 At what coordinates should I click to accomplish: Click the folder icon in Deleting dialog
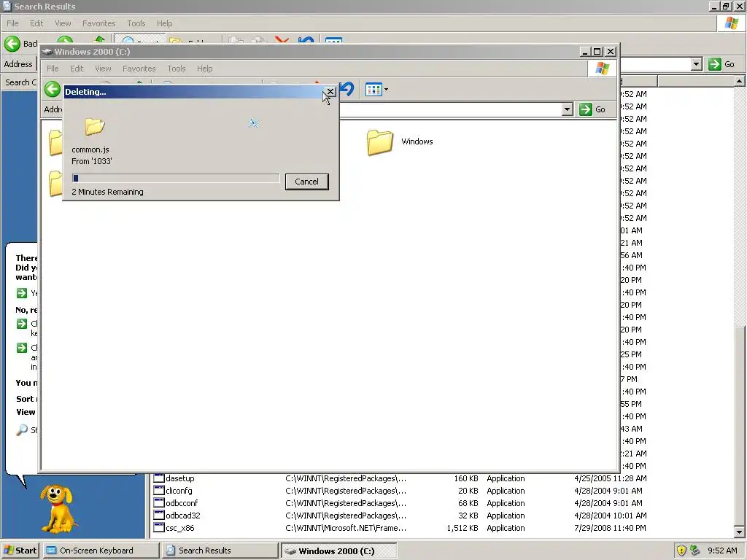94,126
